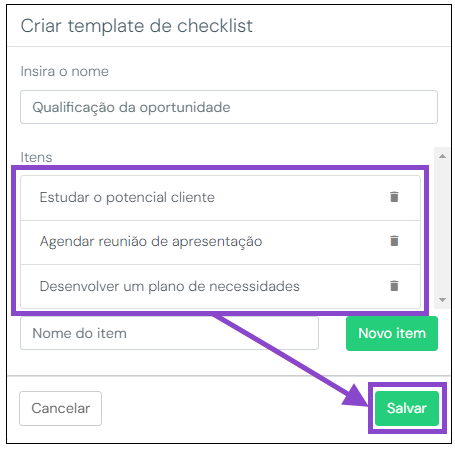Select the 'Agendar reunião de apresentação' row

220,242
